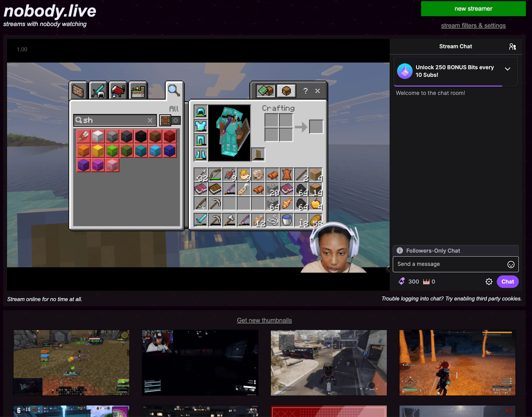Viewport: 532px width, 417px height.
Task: Select the yellow shulker box item
Action: click(98, 151)
